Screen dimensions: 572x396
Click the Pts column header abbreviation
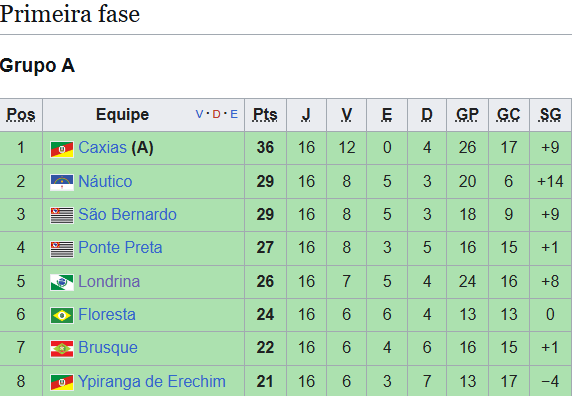[265, 115]
